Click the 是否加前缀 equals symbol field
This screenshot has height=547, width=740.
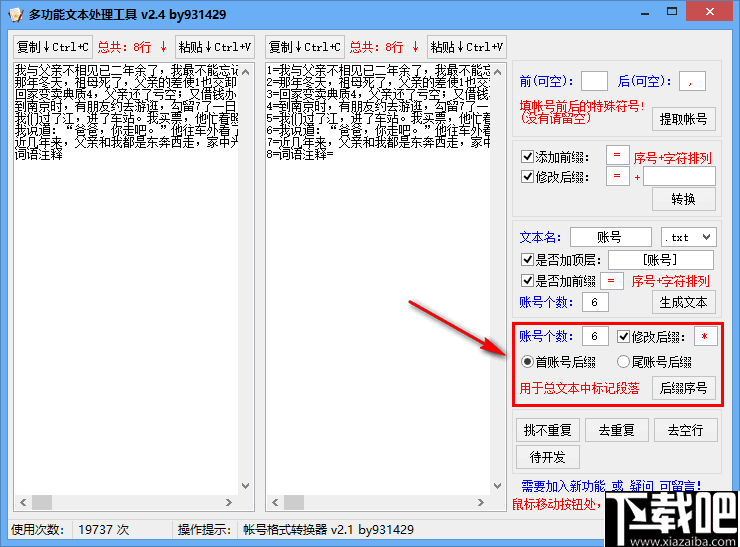(x=612, y=281)
